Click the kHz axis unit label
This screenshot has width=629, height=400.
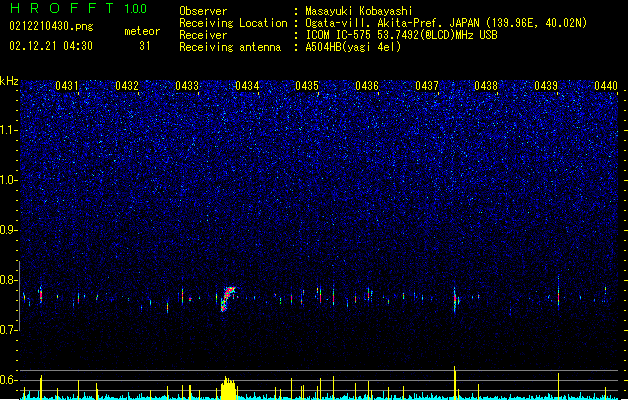click(x=9, y=81)
